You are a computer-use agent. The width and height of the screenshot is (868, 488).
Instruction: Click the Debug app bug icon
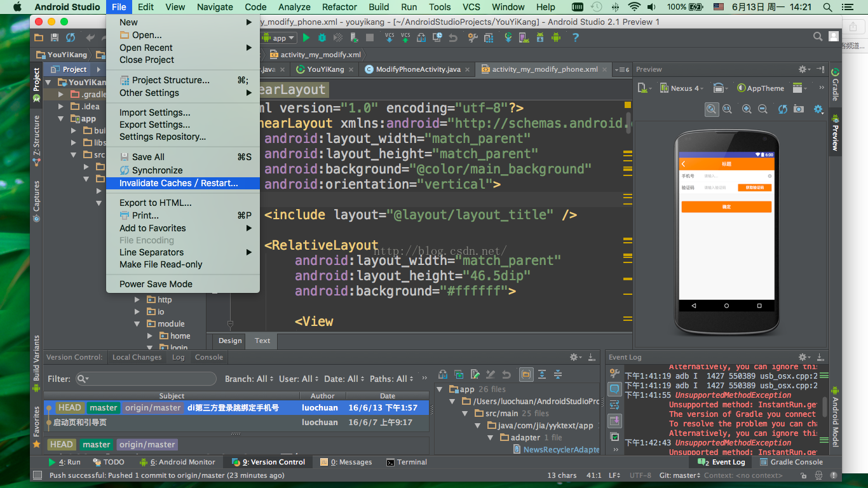(322, 38)
